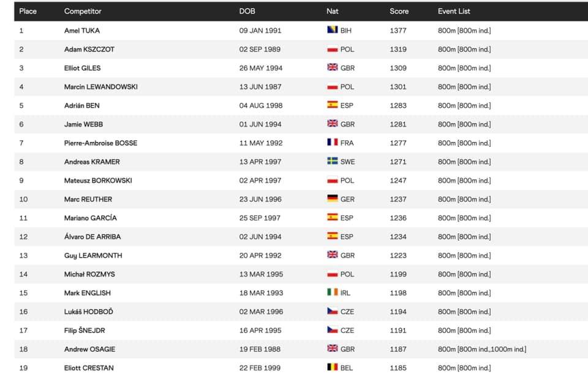The height and width of the screenshot is (377, 588).
Task: Open Marcin LEWANDOWSKI's profile link
Action: 101,86
